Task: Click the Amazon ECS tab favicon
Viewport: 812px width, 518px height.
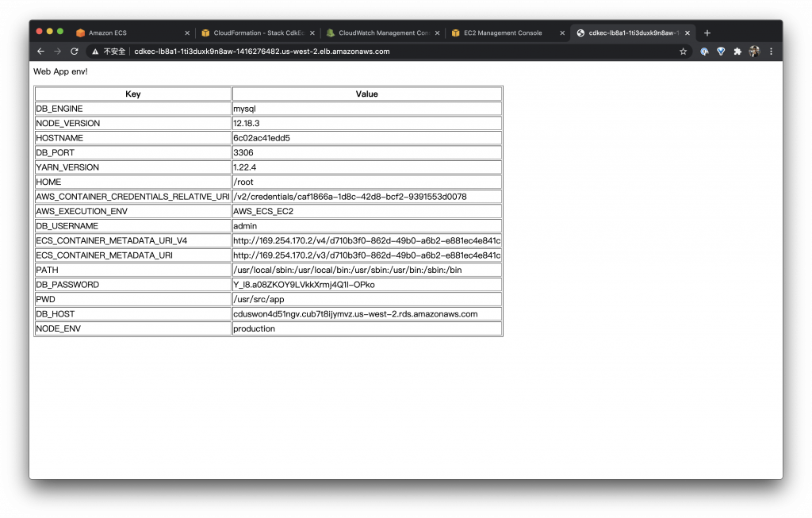Action: (x=80, y=33)
